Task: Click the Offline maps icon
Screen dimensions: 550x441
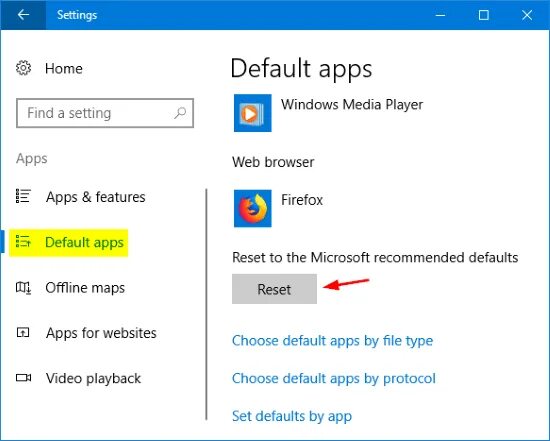Action: (24, 288)
